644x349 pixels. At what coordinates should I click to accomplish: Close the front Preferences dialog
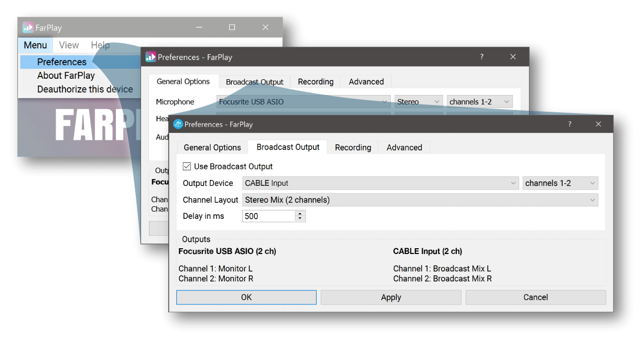[x=598, y=124]
